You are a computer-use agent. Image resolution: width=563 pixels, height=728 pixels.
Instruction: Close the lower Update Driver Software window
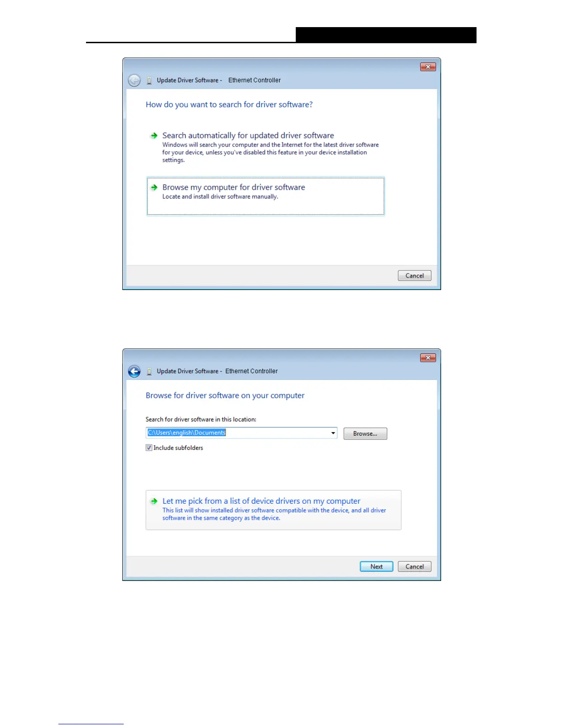[x=428, y=358]
